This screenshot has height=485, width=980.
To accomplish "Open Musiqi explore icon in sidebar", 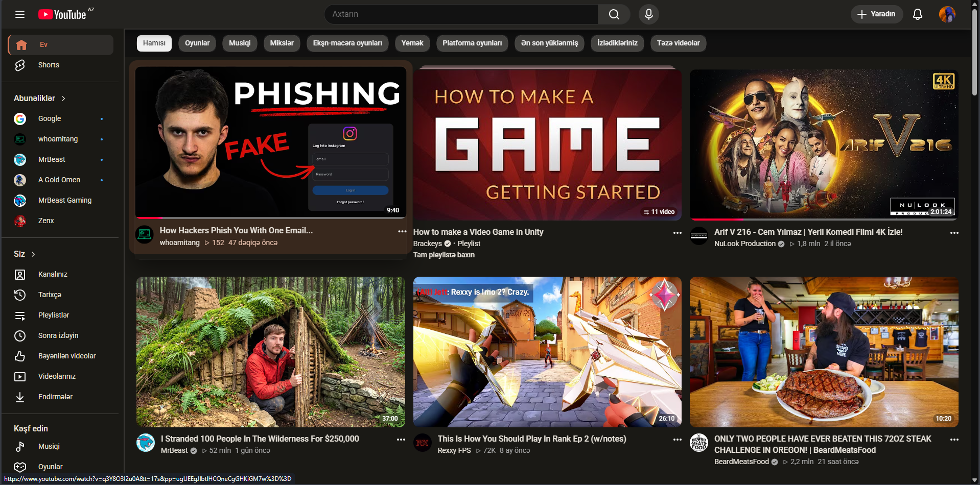I will [x=20, y=446].
